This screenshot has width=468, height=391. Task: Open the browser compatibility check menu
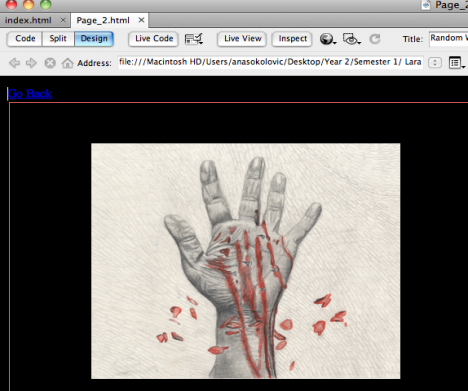194,39
